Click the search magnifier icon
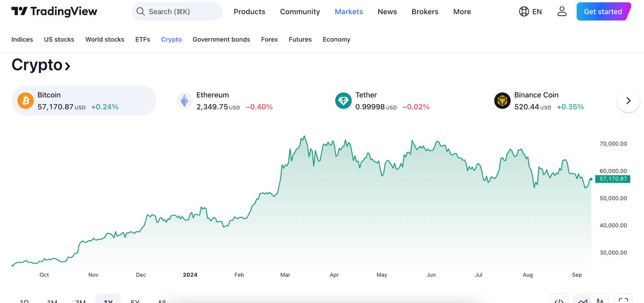 141,12
